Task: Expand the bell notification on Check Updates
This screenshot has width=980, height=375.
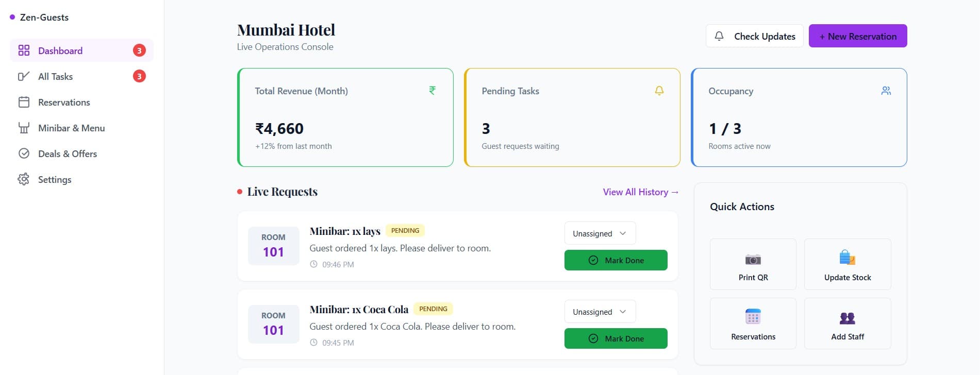Action: [719, 36]
